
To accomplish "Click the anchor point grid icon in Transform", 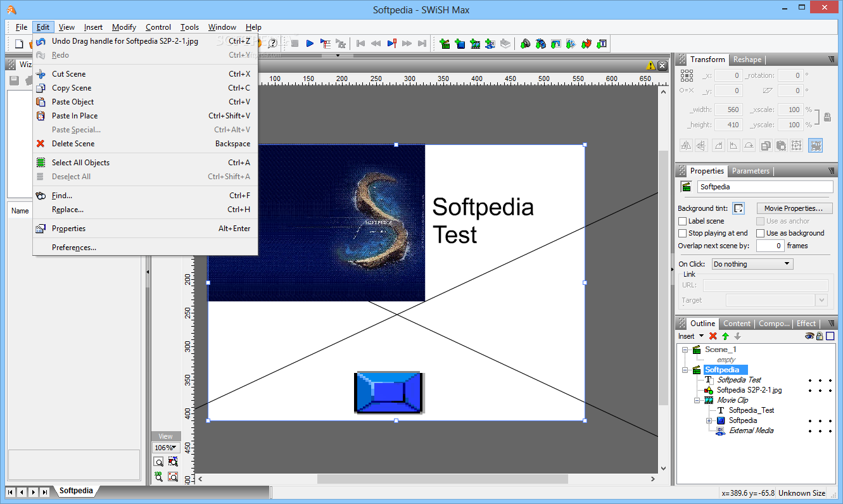I will click(687, 75).
